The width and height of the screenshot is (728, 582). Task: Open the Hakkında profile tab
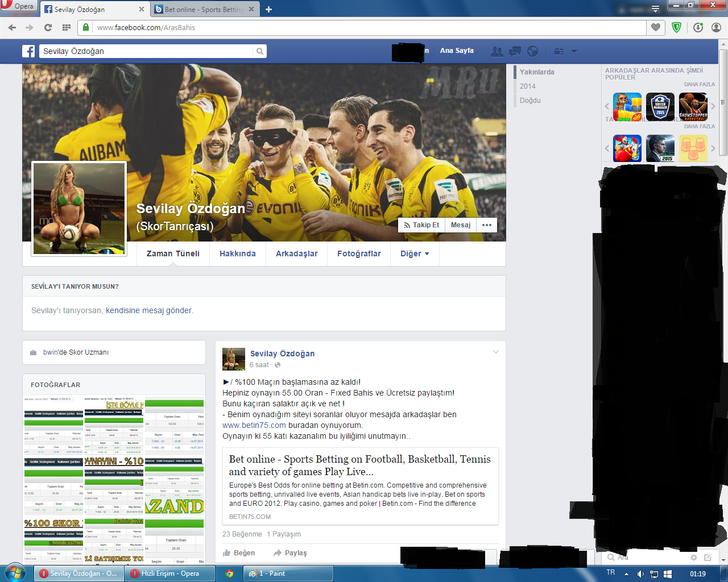[238, 254]
